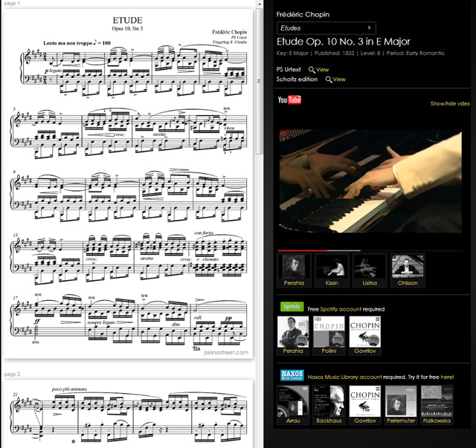The width and height of the screenshot is (476, 448).
Task: Open the Etudes dropdown selector
Action: (x=327, y=28)
